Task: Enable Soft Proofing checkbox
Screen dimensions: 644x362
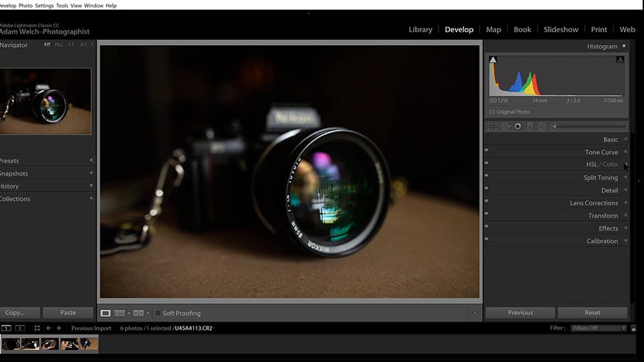Action: [x=158, y=313]
